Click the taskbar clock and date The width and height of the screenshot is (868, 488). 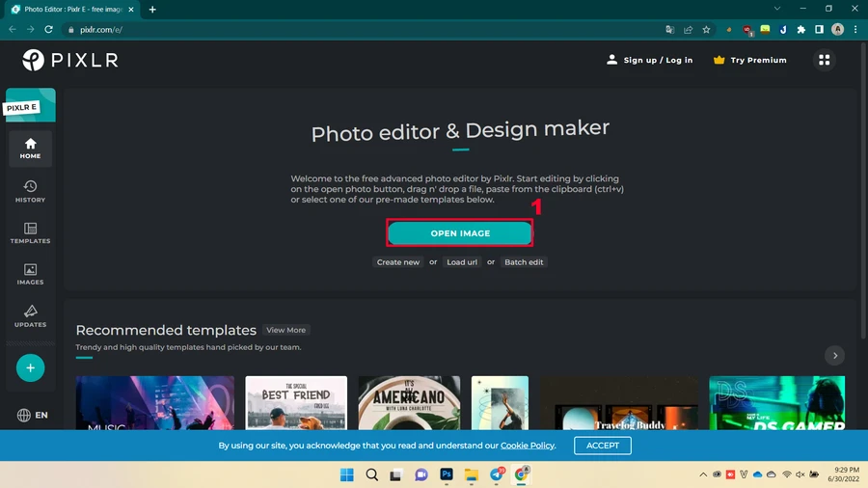coord(844,474)
